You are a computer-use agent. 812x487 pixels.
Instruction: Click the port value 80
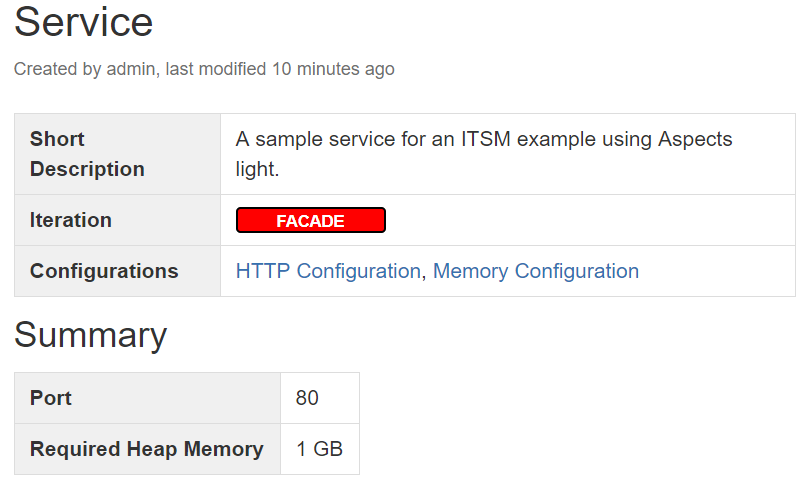pyautogui.click(x=307, y=398)
